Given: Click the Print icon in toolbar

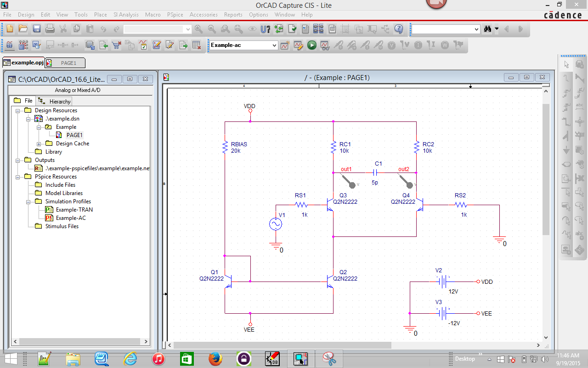Looking at the screenshot, I should (x=50, y=29).
